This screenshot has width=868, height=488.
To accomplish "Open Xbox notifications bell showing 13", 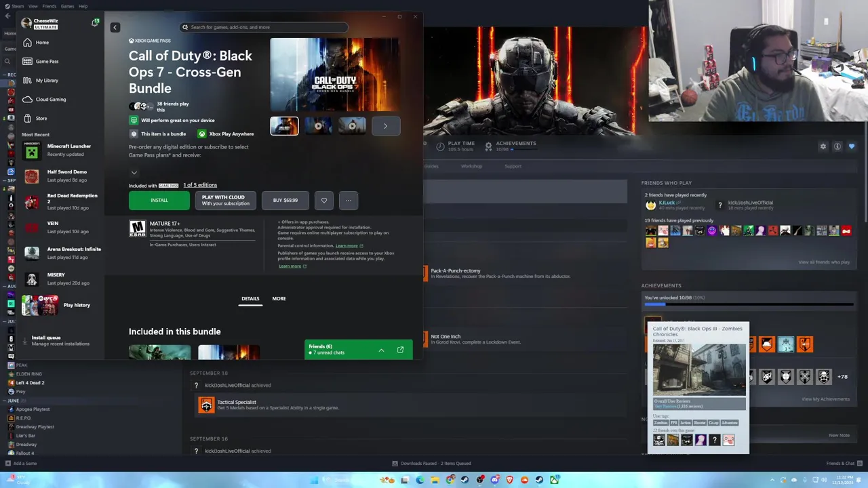I will 95,23.
